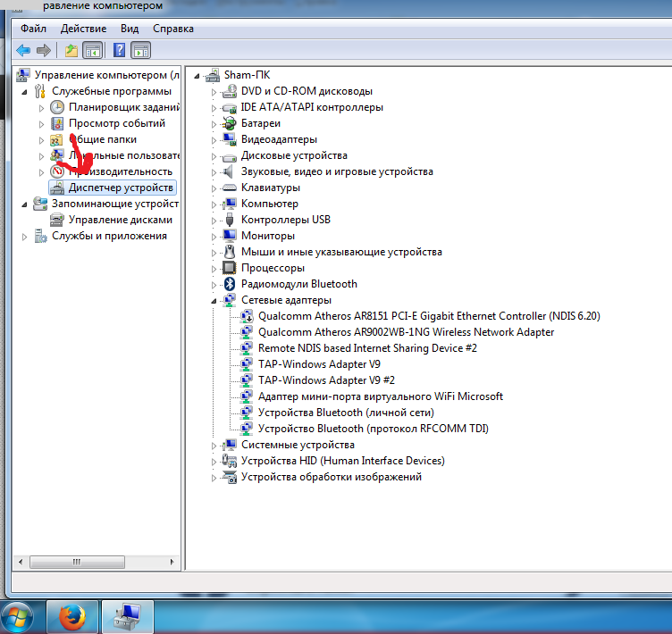The width and height of the screenshot is (672, 634).
Task: Collapse the Служебные программы tree node
Action: click(x=24, y=92)
